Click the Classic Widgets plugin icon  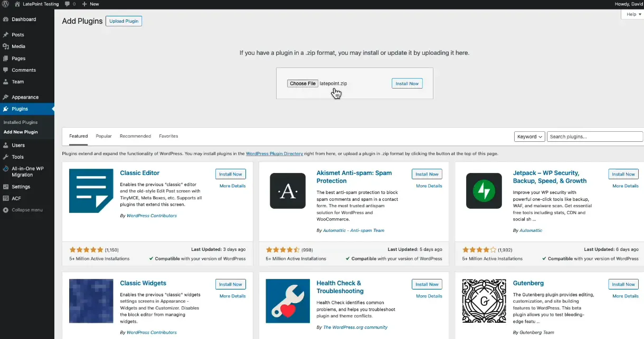[91, 301]
